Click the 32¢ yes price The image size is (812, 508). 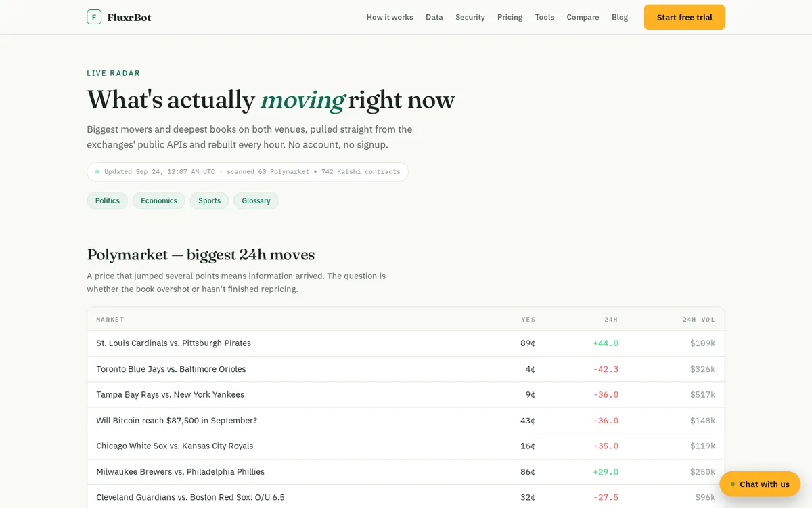tap(528, 497)
